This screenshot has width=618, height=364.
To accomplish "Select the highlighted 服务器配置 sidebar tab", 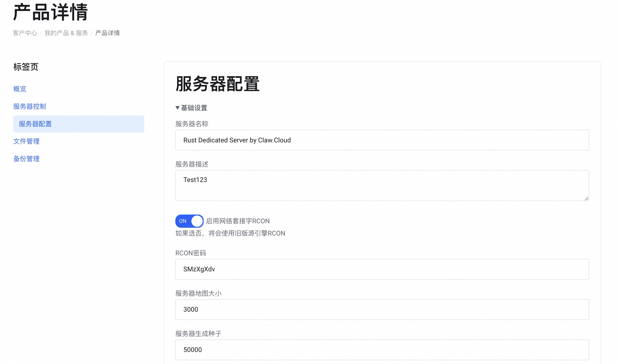I will (35, 124).
